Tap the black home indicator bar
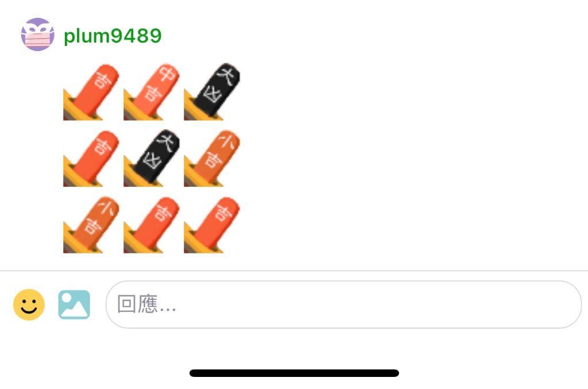The height and width of the screenshot is (389, 588). tap(295, 373)
